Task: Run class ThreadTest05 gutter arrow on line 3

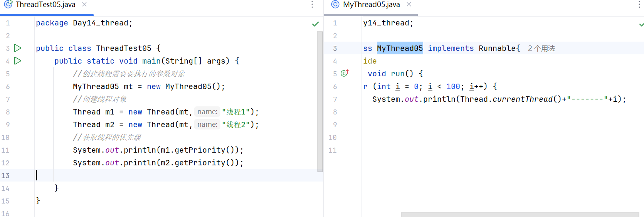Action: point(17,48)
